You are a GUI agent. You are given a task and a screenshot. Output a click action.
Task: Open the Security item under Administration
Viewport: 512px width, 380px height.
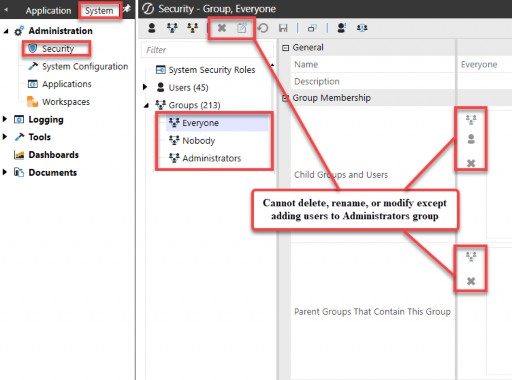tap(58, 49)
